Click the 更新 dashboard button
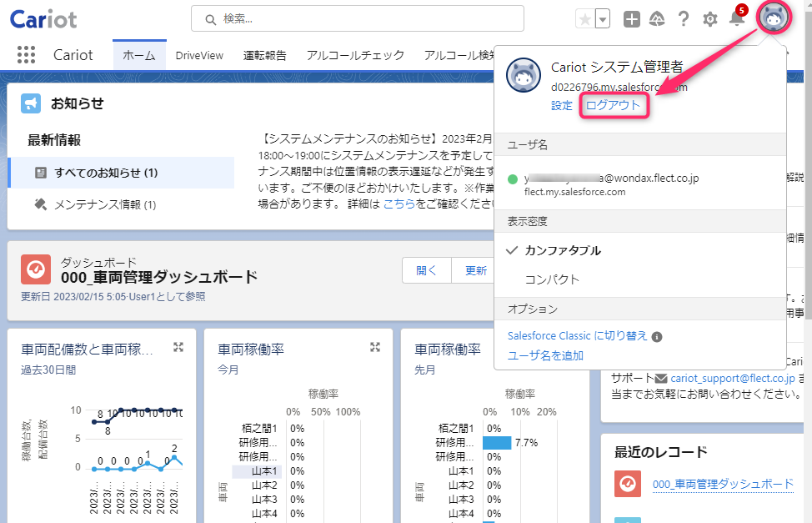This screenshot has width=812, height=523. tap(475, 270)
